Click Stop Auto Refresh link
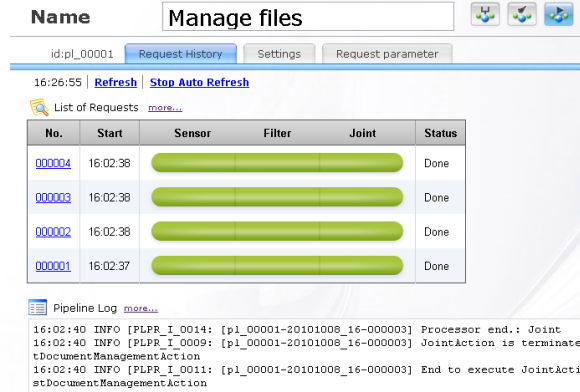The height and width of the screenshot is (392, 580). pyautogui.click(x=199, y=82)
